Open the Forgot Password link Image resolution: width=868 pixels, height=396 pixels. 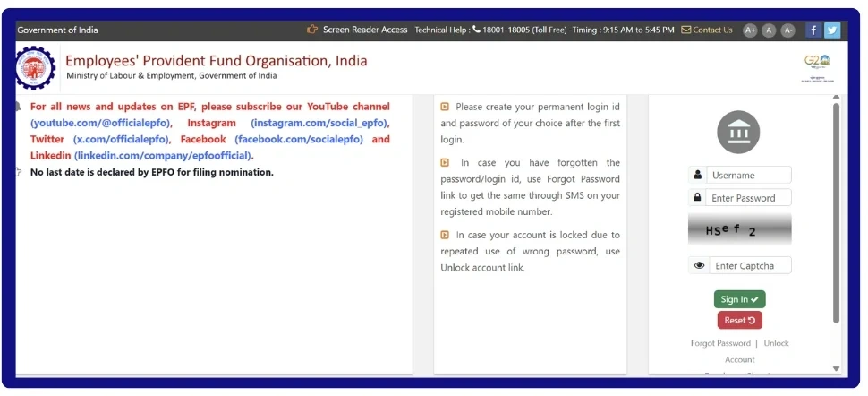click(720, 343)
